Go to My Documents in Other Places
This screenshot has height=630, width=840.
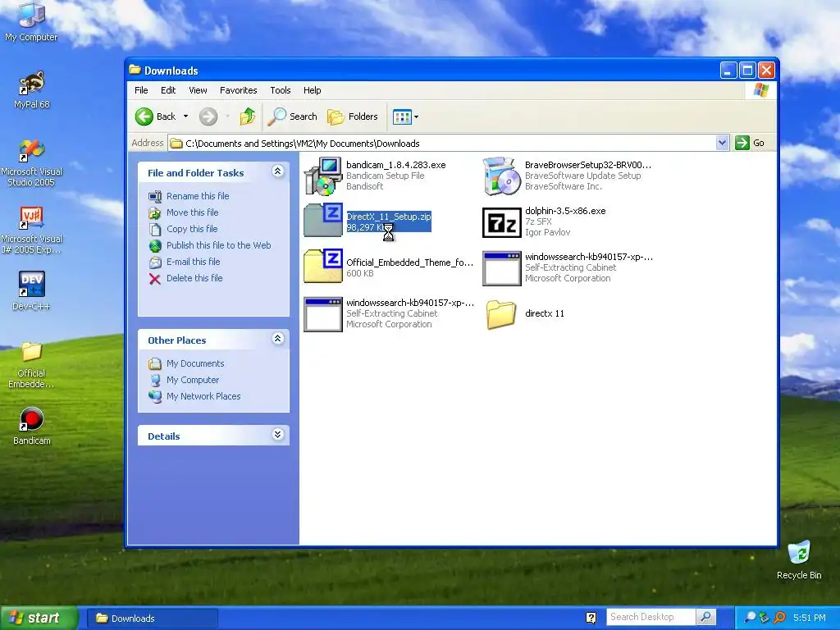point(195,363)
